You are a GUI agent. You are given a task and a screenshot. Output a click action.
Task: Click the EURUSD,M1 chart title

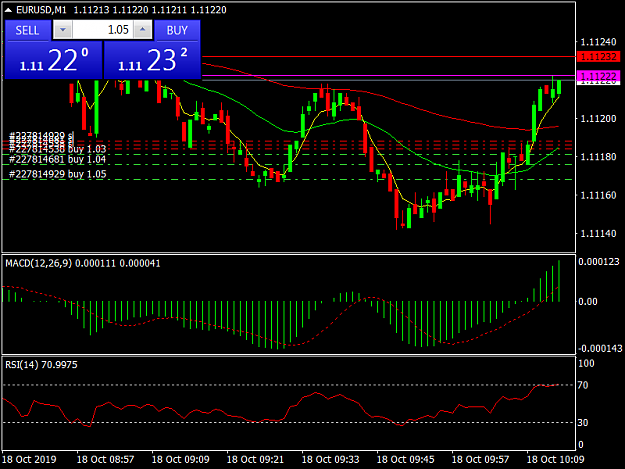coord(41,10)
